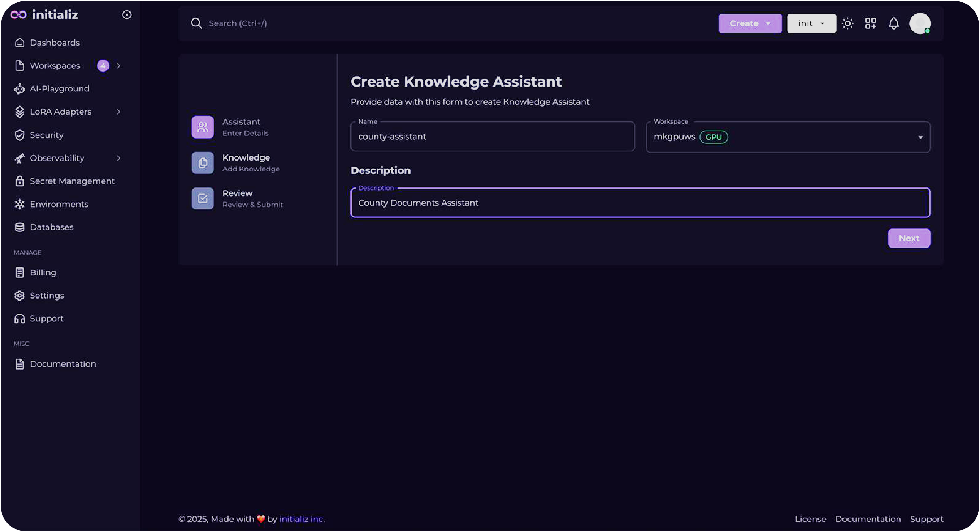
Task: Click the Name field with county-assistant
Action: click(492, 137)
